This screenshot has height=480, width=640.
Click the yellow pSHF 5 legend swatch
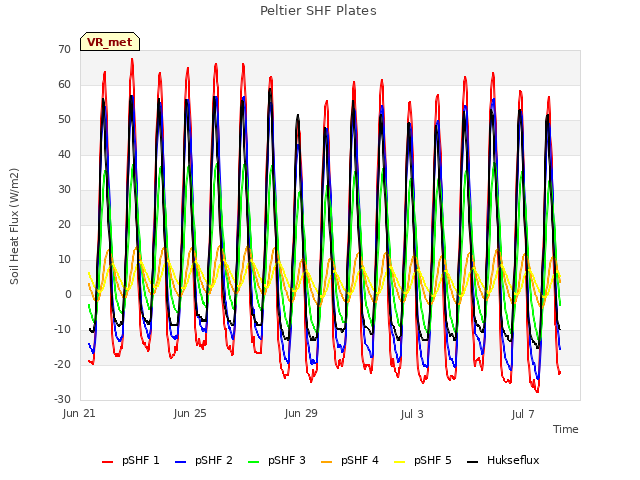(400, 462)
